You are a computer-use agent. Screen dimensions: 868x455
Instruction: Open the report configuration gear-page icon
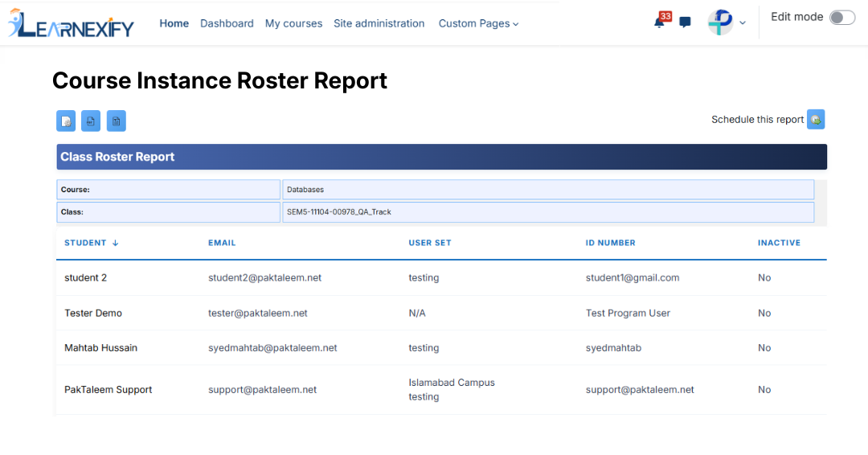pos(66,121)
